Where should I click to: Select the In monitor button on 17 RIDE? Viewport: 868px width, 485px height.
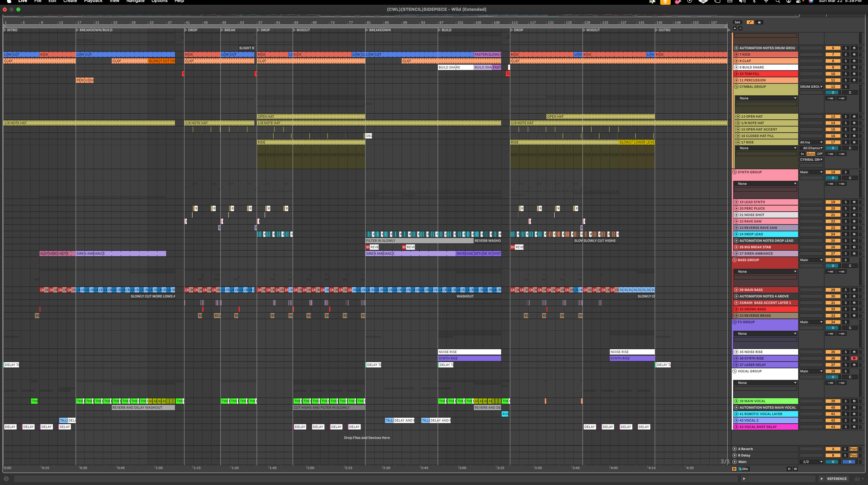(x=803, y=154)
